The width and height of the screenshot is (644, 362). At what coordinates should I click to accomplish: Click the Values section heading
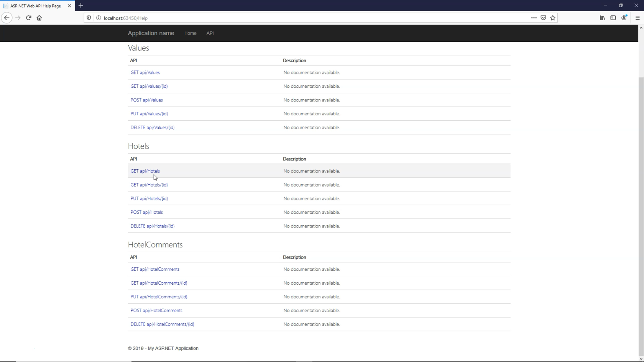point(138,48)
